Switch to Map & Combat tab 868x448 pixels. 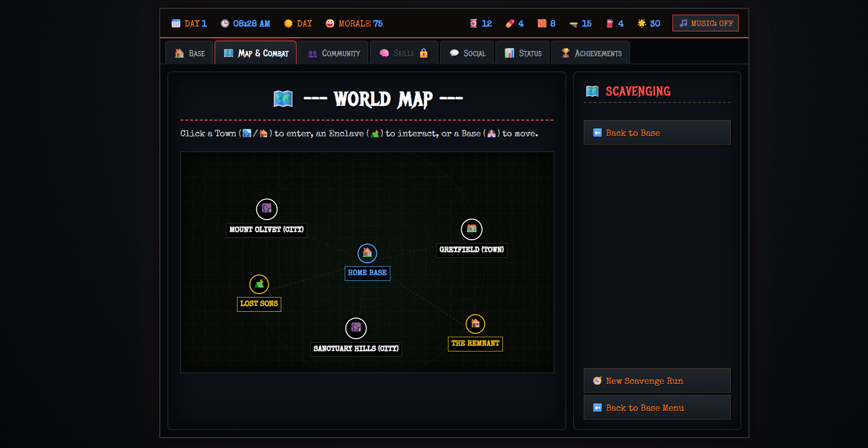tap(255, 52)
